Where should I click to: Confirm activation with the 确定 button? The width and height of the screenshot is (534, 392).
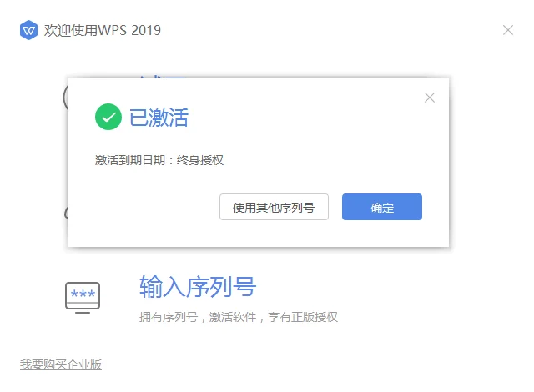pos(382,207)
